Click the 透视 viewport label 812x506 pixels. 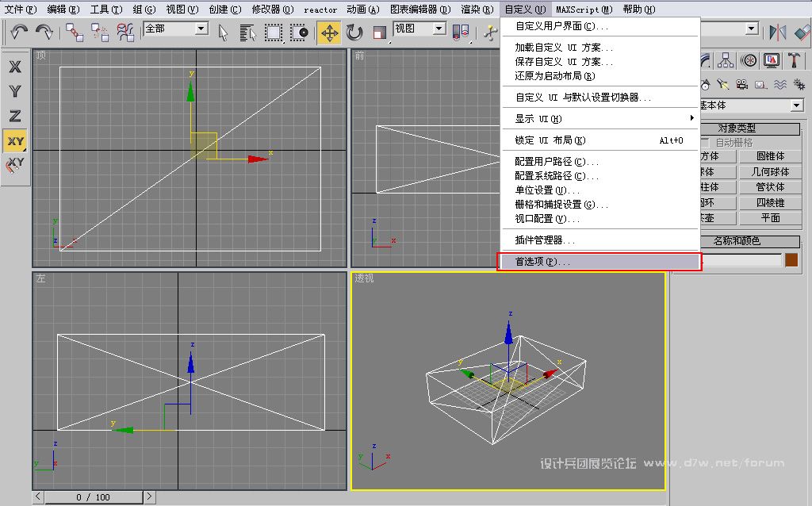tap(363, 278)
